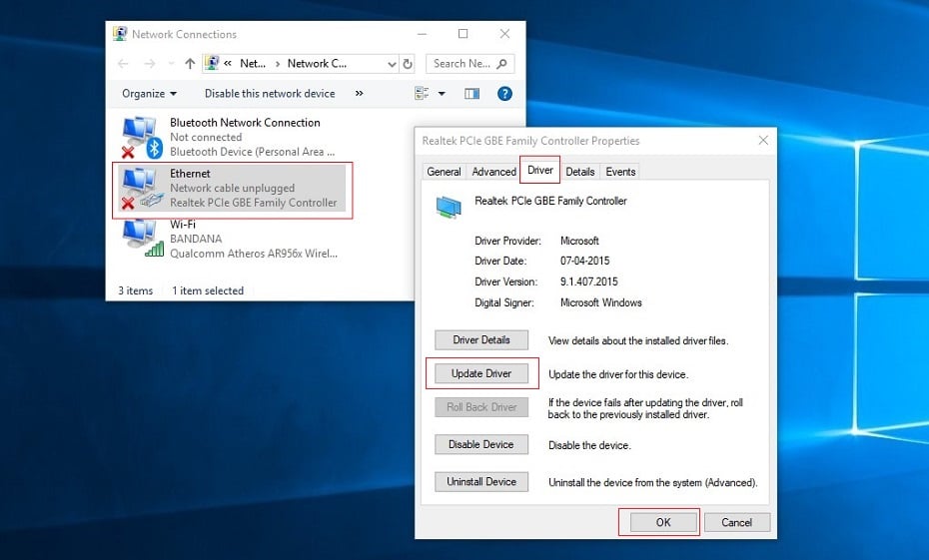The image size is (929, 560).
Task: Click the 'BANDANA' Wi-Fi network name
Action: 196,239
